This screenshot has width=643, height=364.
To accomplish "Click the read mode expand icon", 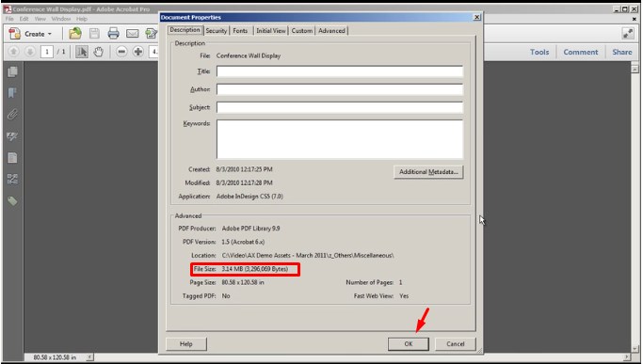I will [628, 34].
